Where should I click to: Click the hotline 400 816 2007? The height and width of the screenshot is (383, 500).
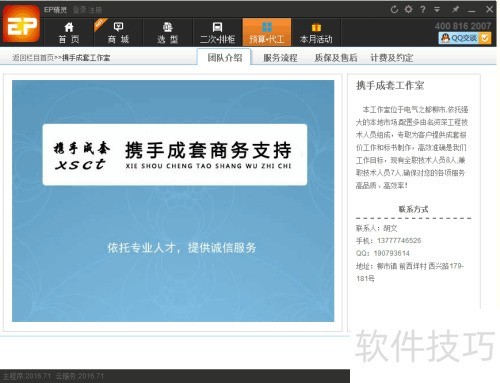463,26
